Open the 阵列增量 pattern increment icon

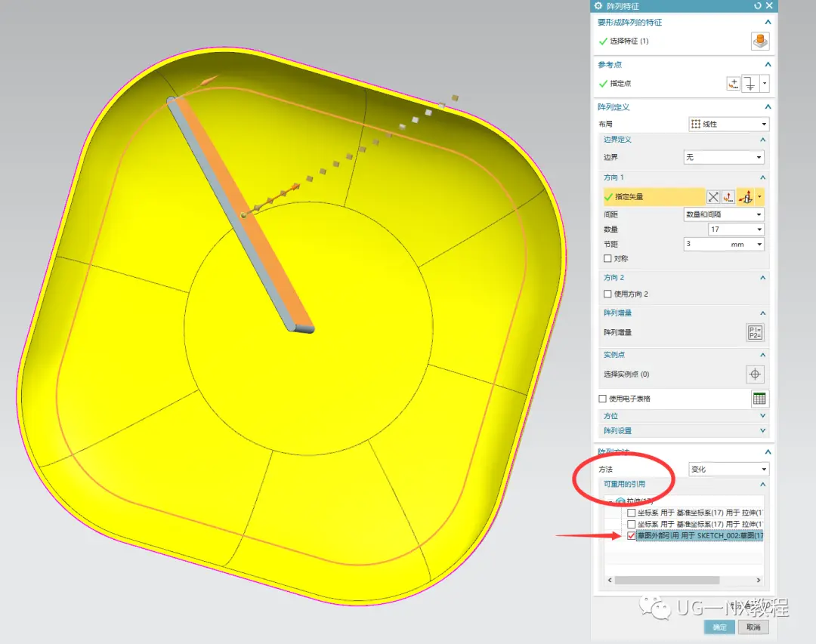point(755,332)
